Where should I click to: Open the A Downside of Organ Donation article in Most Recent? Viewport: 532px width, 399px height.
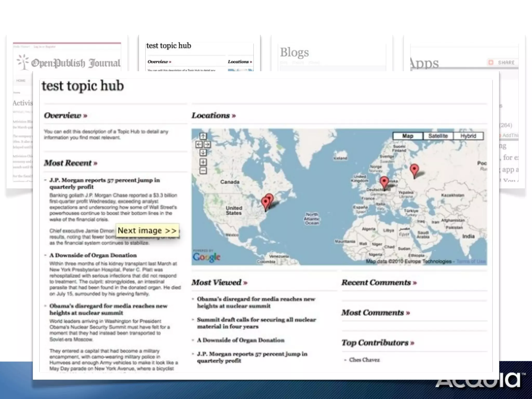pos(93,255)
